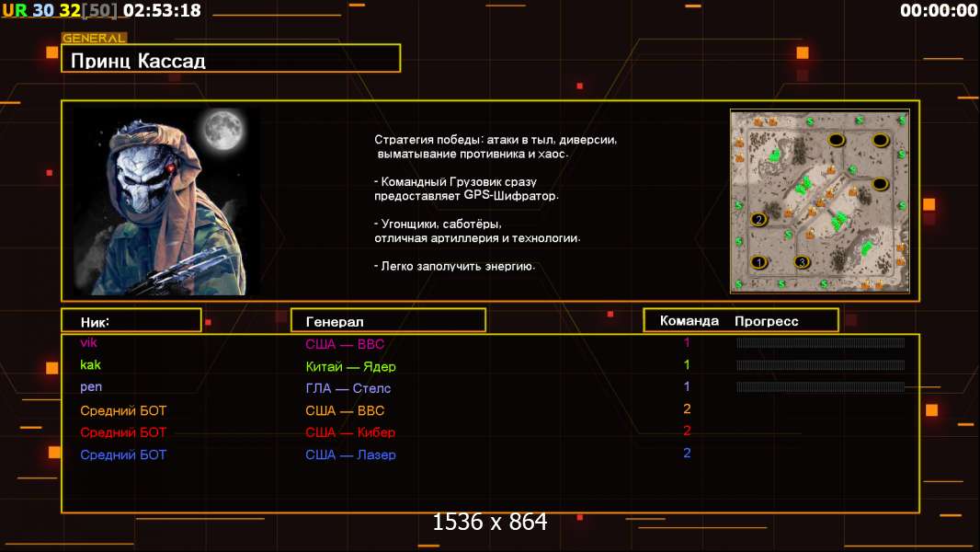Select the orange Средний БОТ player row
Screen dimensions: 980x552
click(x=123, y=410)
